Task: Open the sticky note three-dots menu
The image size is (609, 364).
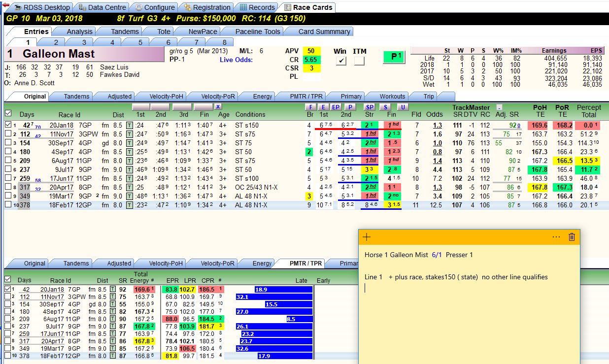Action: pyautogui.click(x=556, y=237)
